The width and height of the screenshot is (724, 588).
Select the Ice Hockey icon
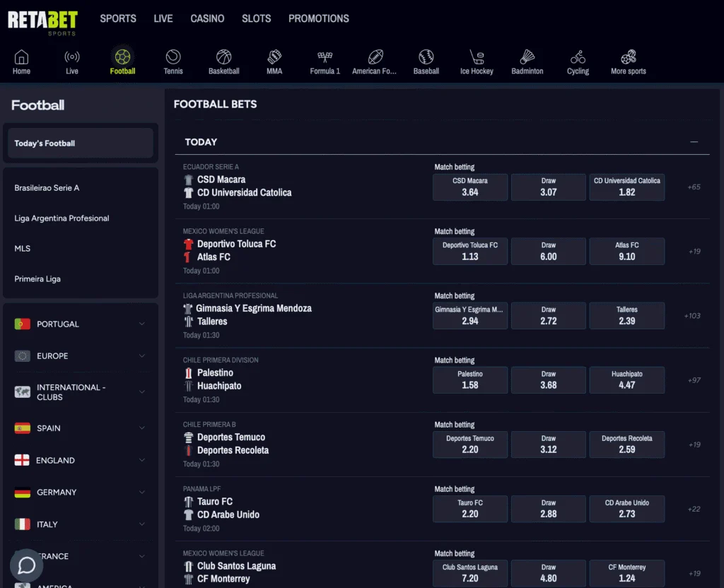477,57
